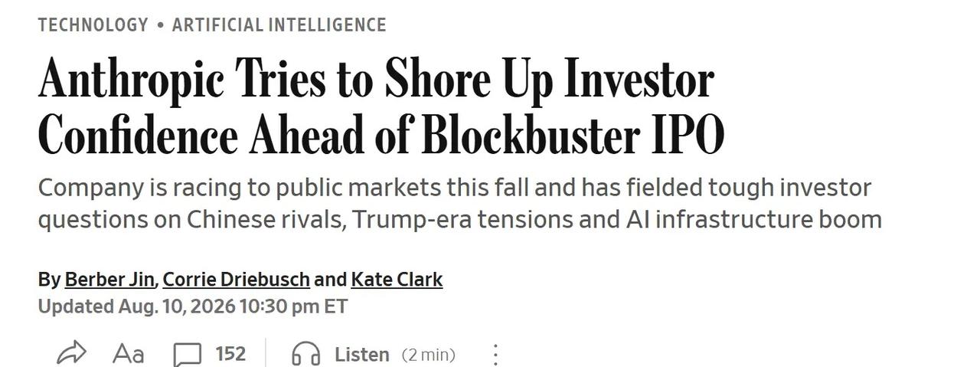Start the article audio with Listen
The height and width of the screenshot is (367, 980).
pos(361,355)
